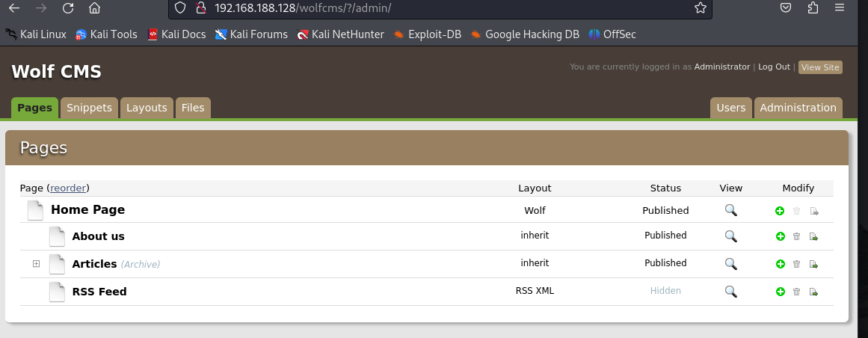
Task: Add child page under RSS Feed
Action: click(x=781, y=292)
